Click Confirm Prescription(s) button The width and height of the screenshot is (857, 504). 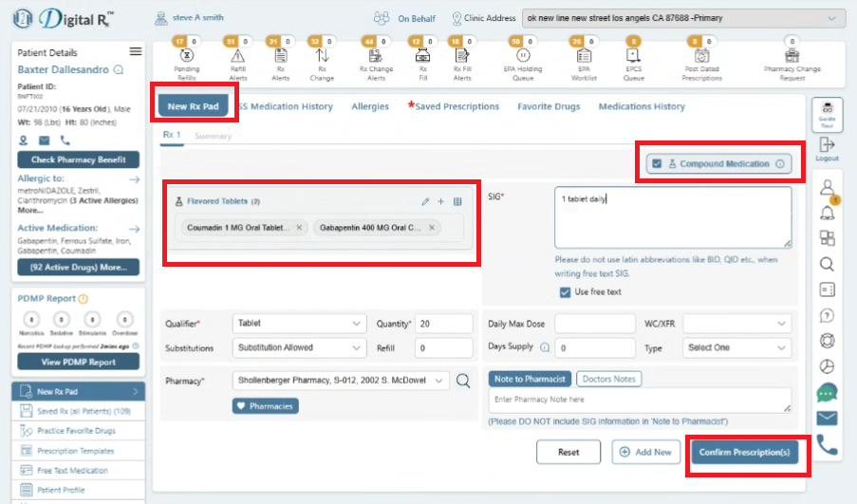click(x=744, y=453)
